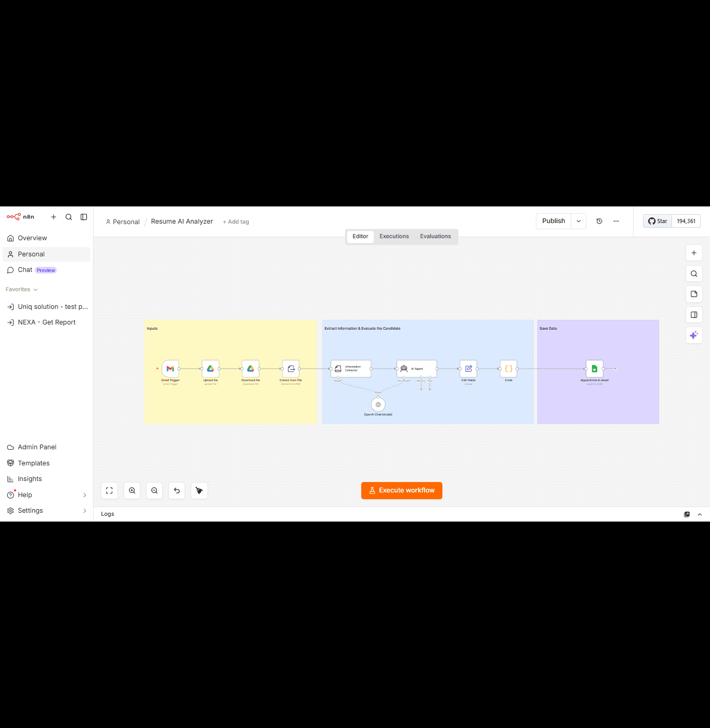
Task: Open the Personal project
Action: coord(46,254)
